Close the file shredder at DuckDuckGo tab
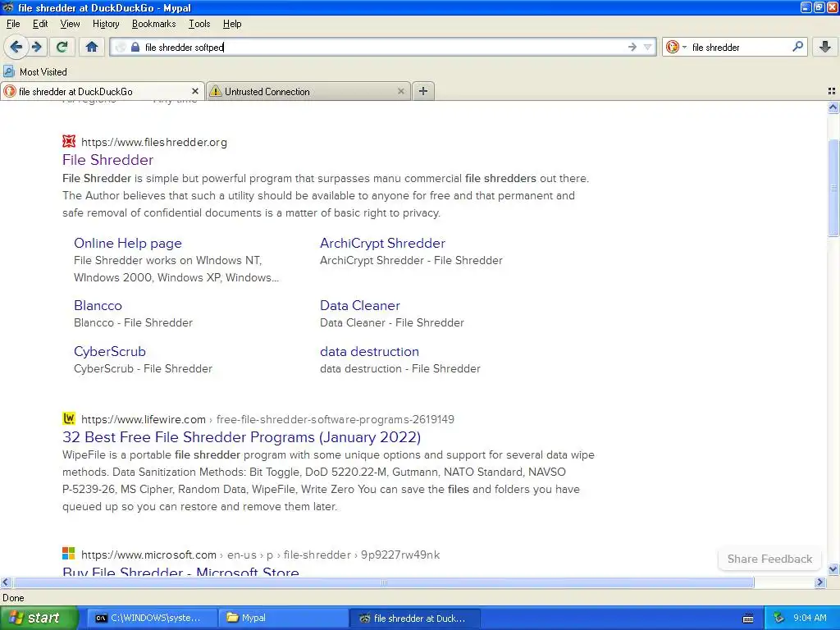The width and height of the screenshot is (840, 630). click(x=195, y=92)
